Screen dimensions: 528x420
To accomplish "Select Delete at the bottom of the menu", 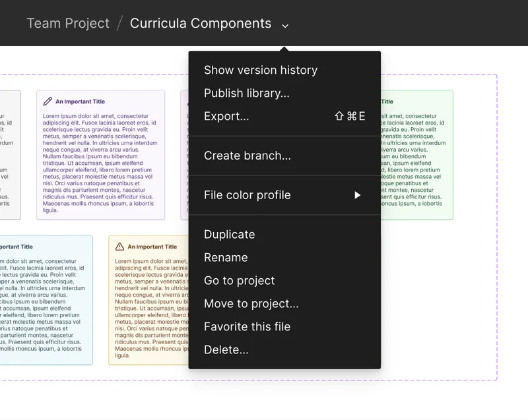I will (x=227, y=349).
